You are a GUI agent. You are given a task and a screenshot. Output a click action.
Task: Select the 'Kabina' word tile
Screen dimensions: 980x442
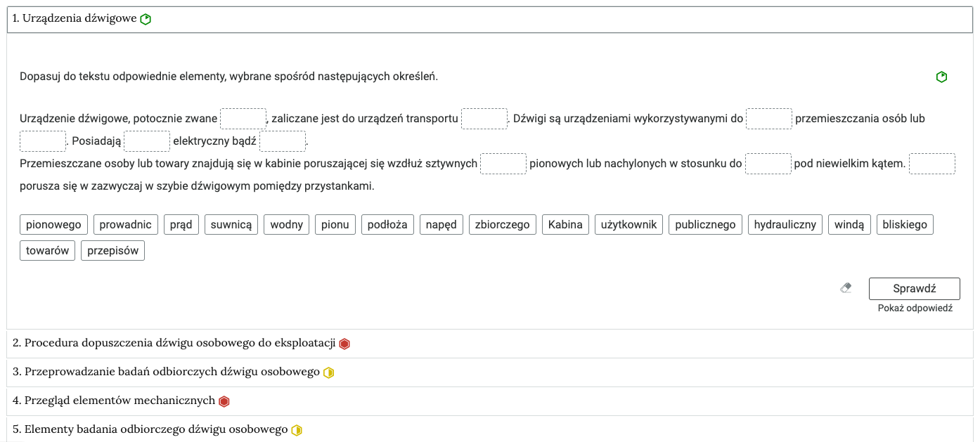coord(567,224)
